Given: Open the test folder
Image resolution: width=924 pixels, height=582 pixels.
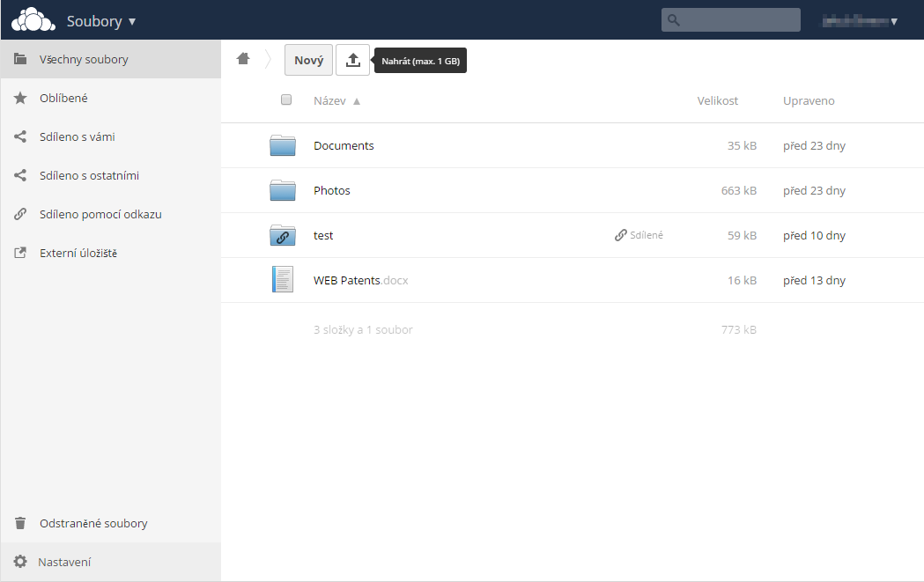Looking at the screenshot, I should [x=323, y=235].
